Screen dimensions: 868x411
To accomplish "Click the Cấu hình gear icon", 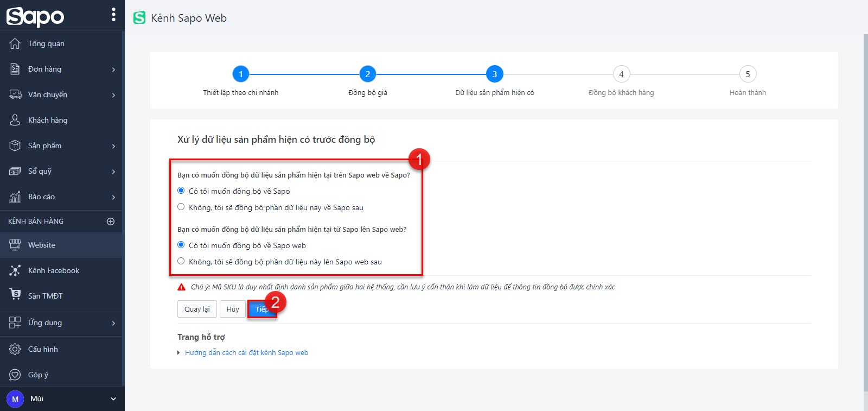I will click(x=15, y=349).
